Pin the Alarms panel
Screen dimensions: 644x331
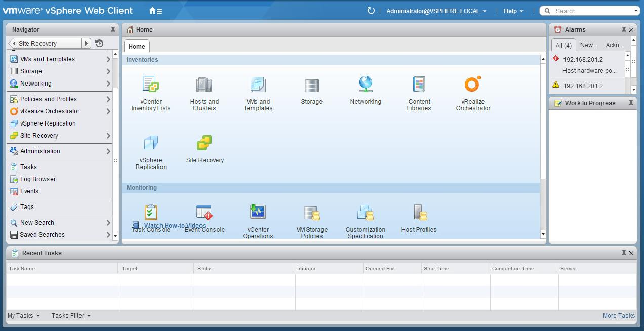[624, 30]
